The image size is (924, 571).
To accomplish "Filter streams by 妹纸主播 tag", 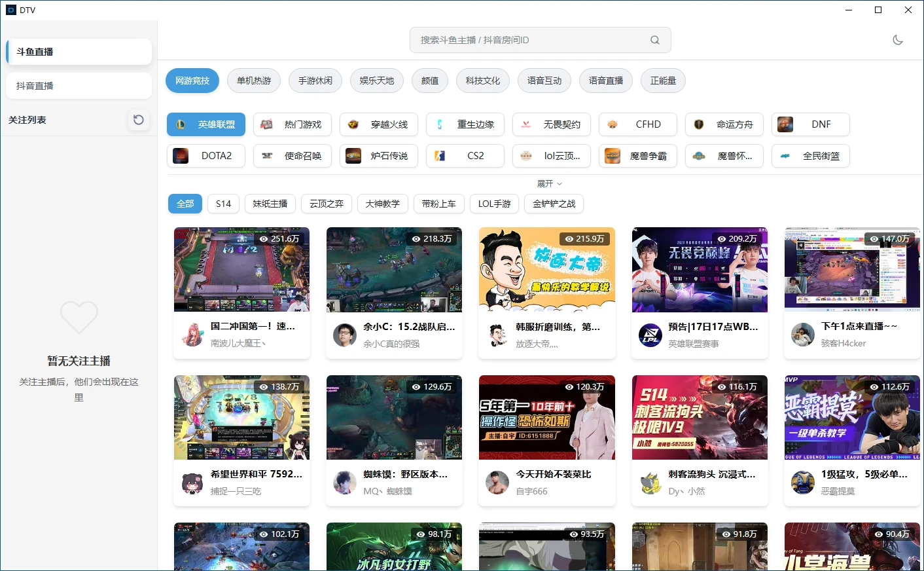I will (270, 204).
